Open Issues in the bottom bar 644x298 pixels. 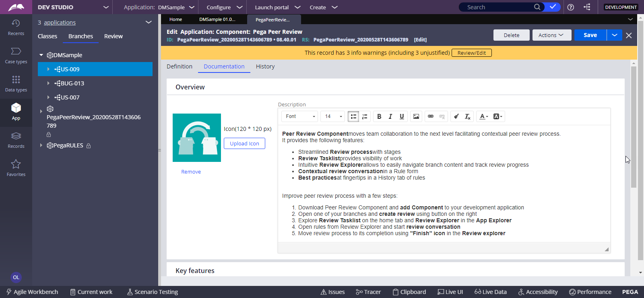click(x=332, y=292)
